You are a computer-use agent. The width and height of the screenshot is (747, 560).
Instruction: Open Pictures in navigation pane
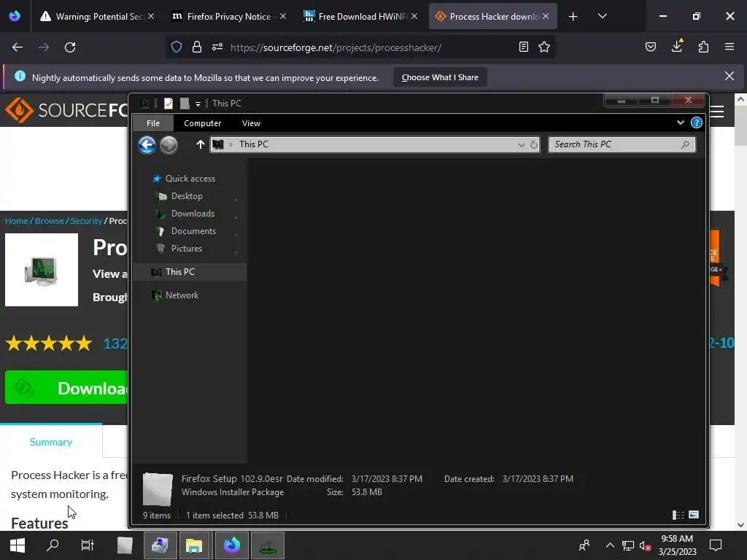pos(186,249)
